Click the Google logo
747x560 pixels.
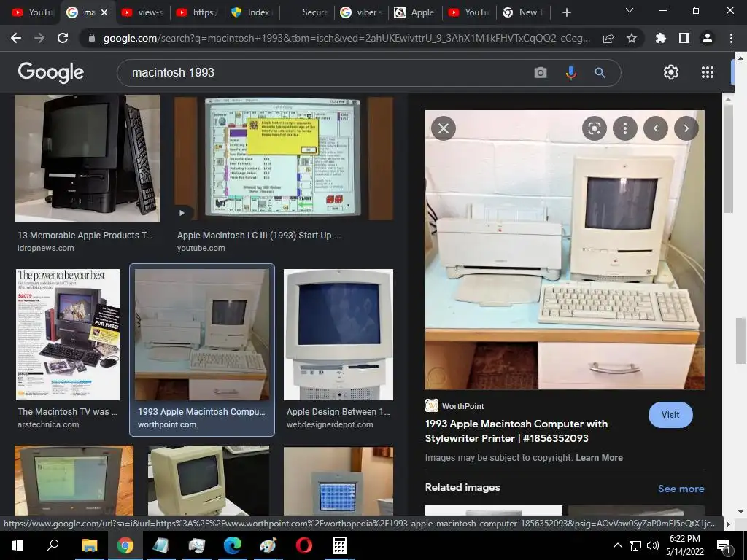[51, 72]
